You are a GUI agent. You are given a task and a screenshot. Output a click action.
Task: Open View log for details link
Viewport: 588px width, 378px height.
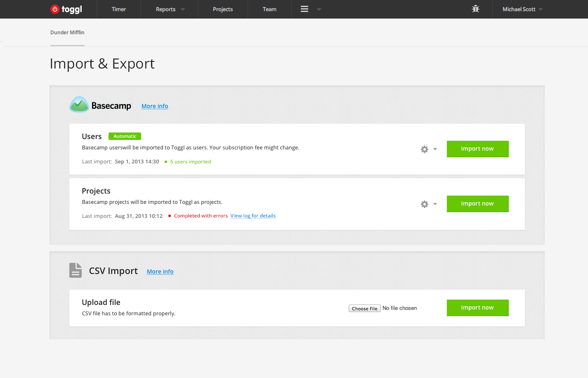(253, 216)
